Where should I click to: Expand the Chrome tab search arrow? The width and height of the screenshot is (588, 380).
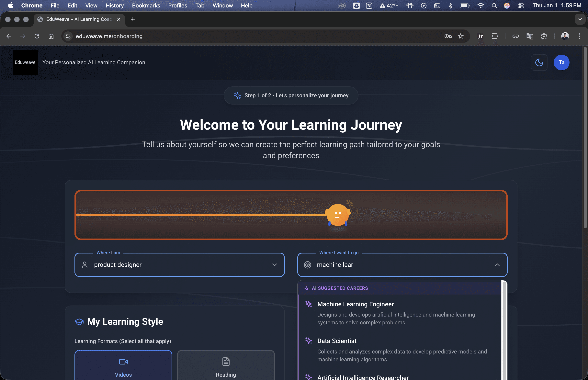(580, 19)
